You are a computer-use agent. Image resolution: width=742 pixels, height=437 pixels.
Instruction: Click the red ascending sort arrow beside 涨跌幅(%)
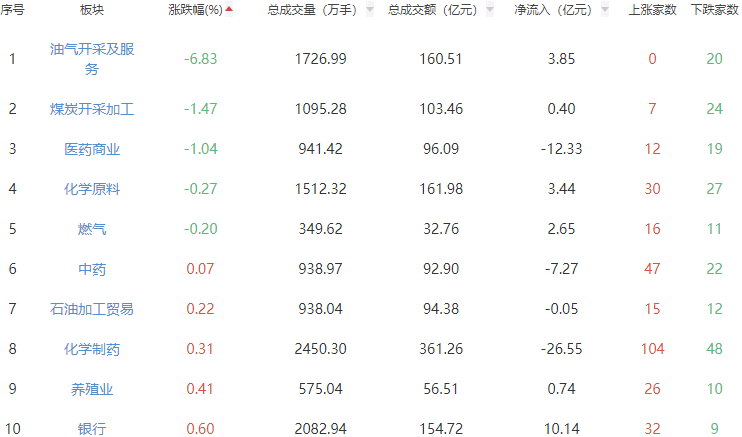point(229,9)
